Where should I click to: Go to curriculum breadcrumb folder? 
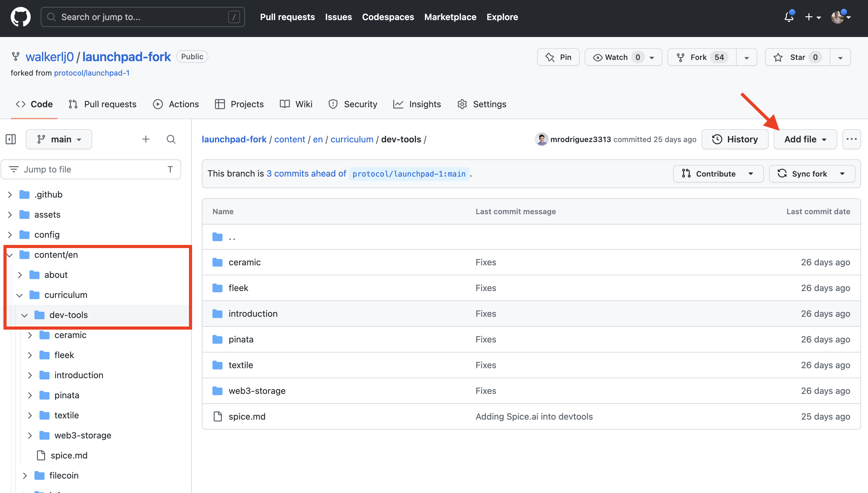pyautogui.click(x=352, y=139)
